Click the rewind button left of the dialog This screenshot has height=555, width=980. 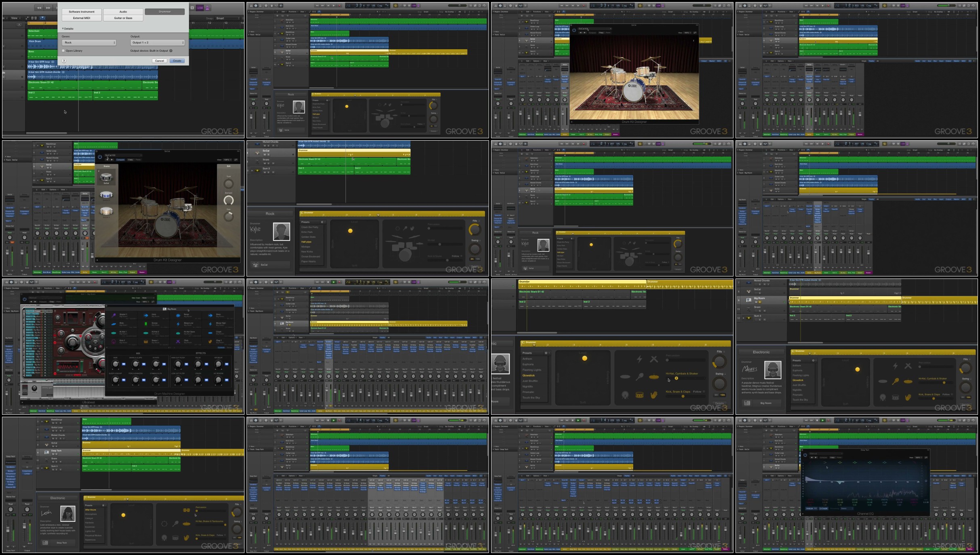tap(39, 8)
